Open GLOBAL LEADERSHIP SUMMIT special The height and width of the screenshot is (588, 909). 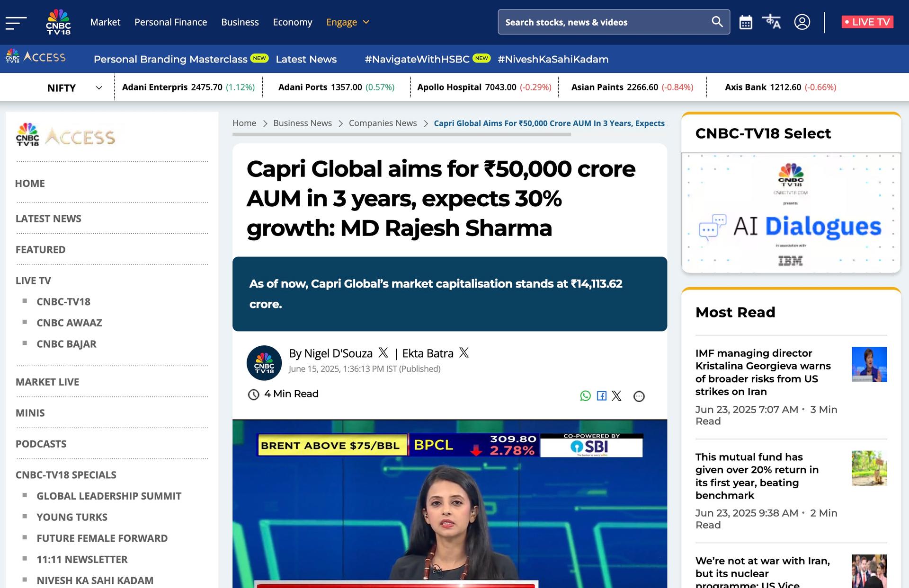(109, 496)
